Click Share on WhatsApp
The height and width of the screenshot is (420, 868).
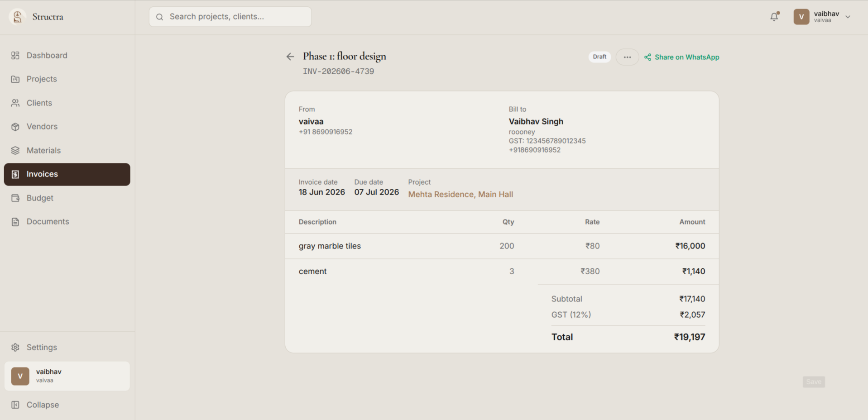coord(681,57)
